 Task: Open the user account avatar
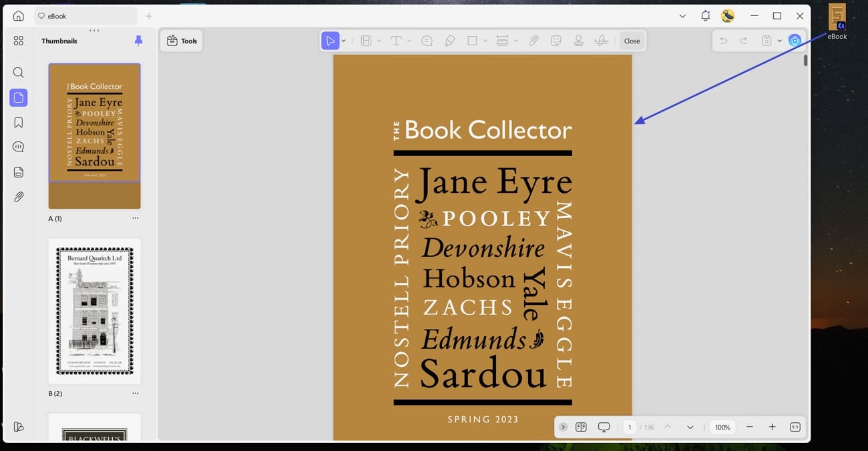click(728, 16)
